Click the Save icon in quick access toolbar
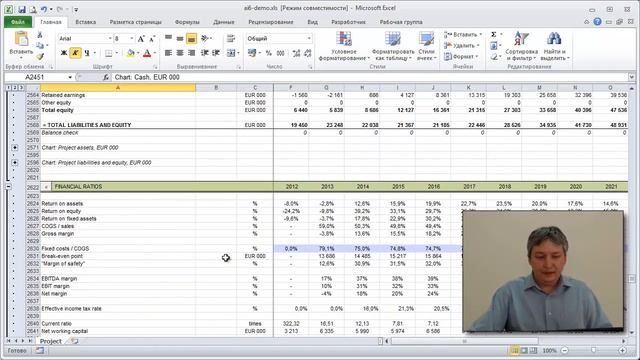The height and width of the screenshot is (360, 640). (x=22, y=9)
